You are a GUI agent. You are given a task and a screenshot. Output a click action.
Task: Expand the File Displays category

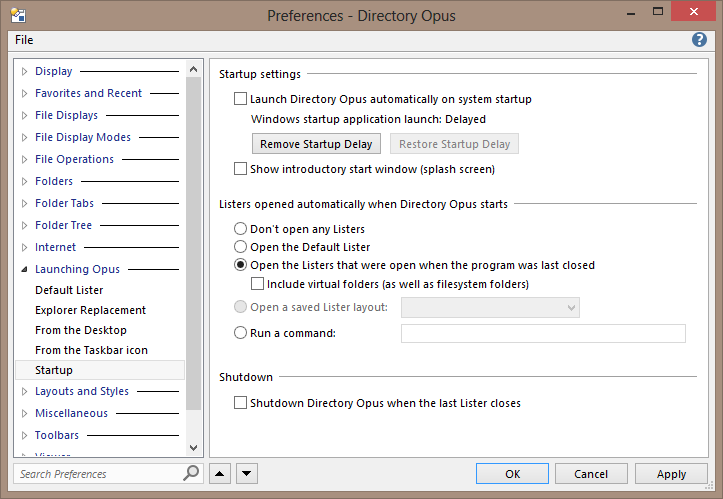(x=24, y=115)
